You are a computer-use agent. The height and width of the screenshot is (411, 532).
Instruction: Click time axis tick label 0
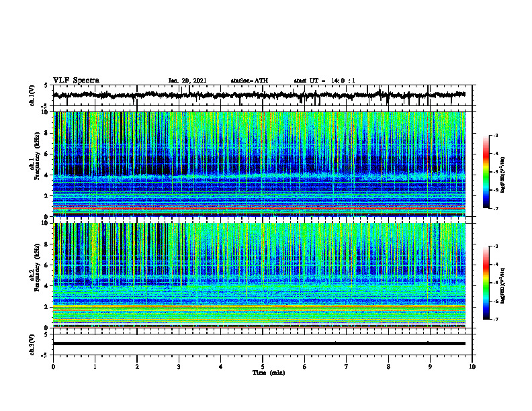coord(53,367)
